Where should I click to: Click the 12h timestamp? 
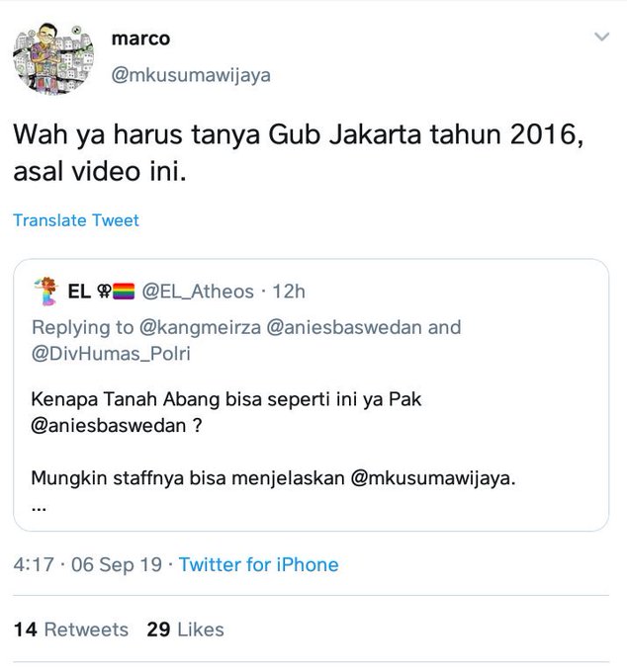(289, 292)
